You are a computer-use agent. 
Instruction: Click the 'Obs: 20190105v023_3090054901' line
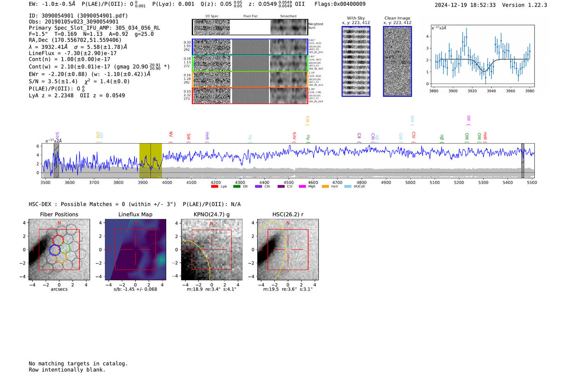tap(74, 22)
